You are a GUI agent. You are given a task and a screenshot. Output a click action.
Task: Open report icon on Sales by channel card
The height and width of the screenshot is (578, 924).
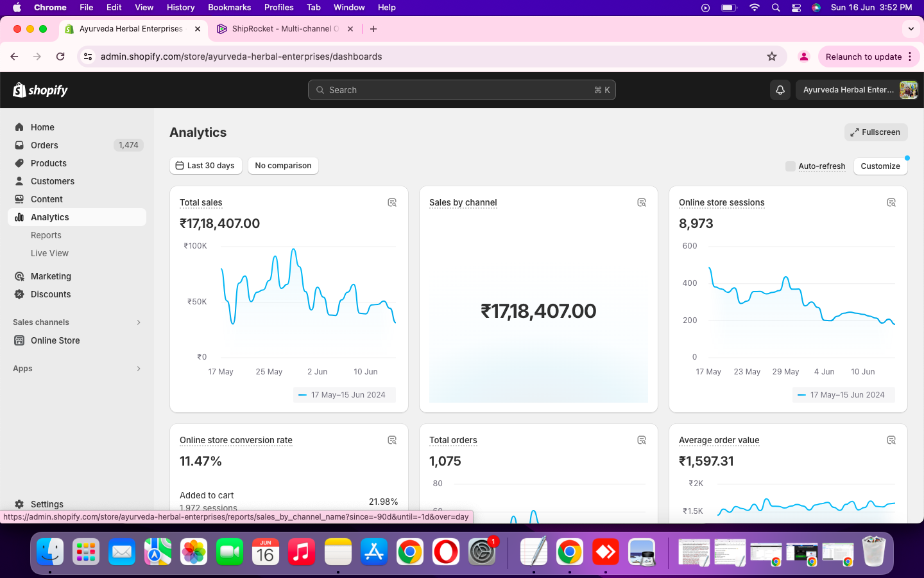(x=642, y=203)
